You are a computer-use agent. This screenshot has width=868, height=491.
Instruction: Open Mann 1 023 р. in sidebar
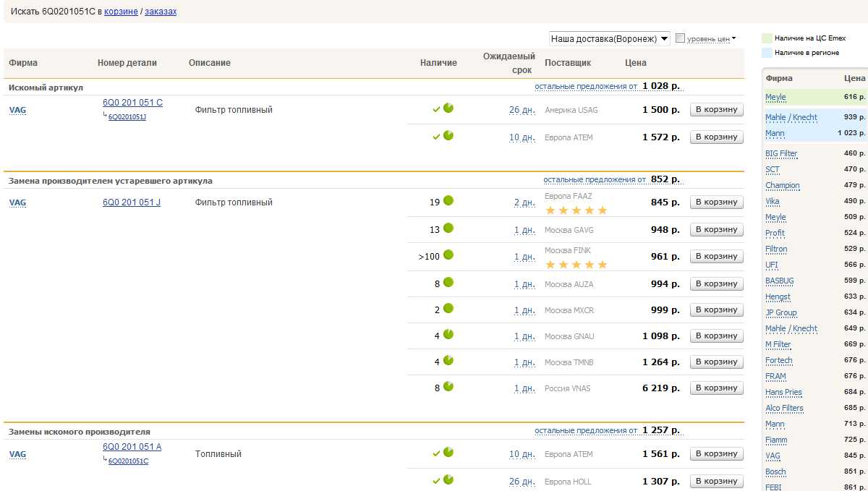pos(775,133)
